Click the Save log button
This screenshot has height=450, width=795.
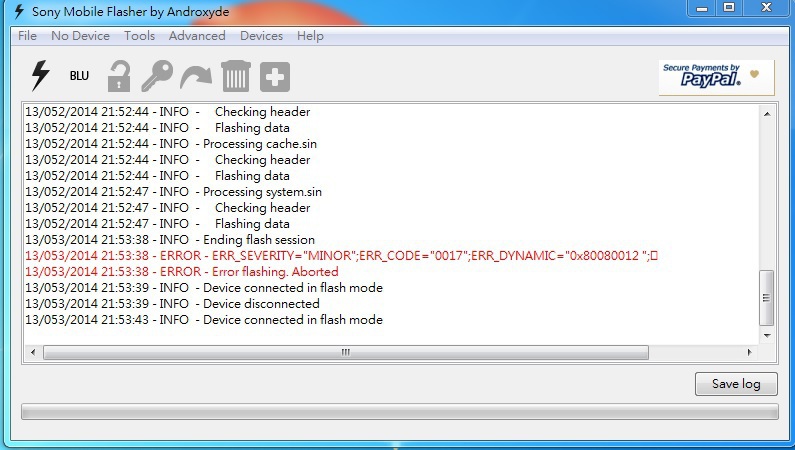click(736, 384)
